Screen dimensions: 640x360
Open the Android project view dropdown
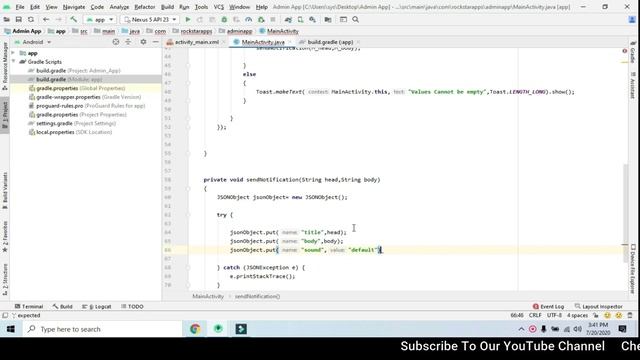coord(33,42)
